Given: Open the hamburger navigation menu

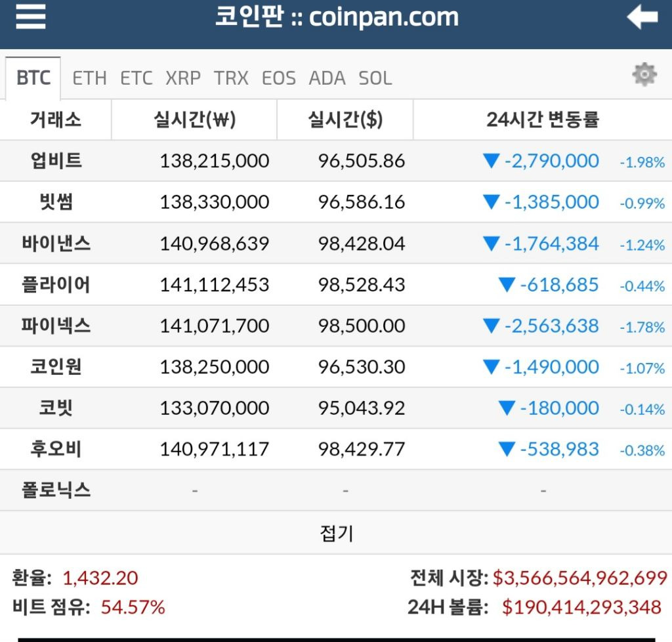Looking at the screenshot, I should [x=30, y=18].
